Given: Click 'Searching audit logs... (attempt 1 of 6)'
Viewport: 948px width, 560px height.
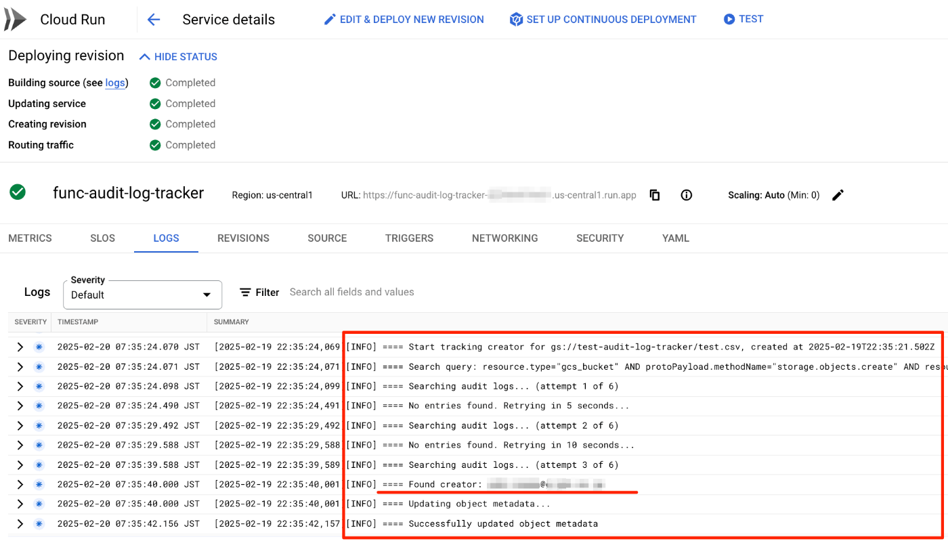Looking at the screenshot, I should tap(482, 386).
